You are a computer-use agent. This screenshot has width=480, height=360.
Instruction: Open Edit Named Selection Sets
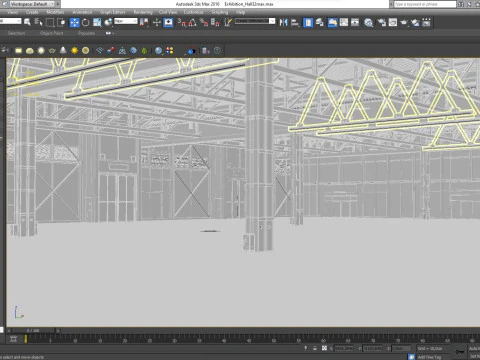(x=228, y=22)
